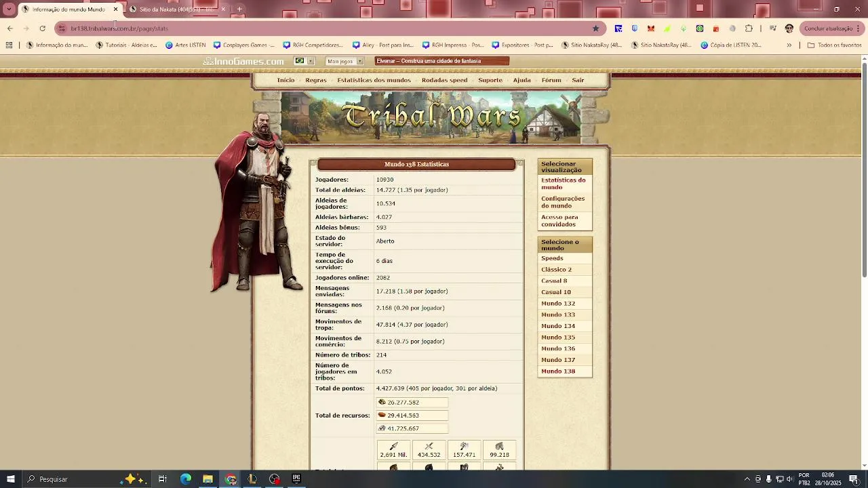
Task: Click the wood resource icon 26.277.582
Action: pos(382,402)
